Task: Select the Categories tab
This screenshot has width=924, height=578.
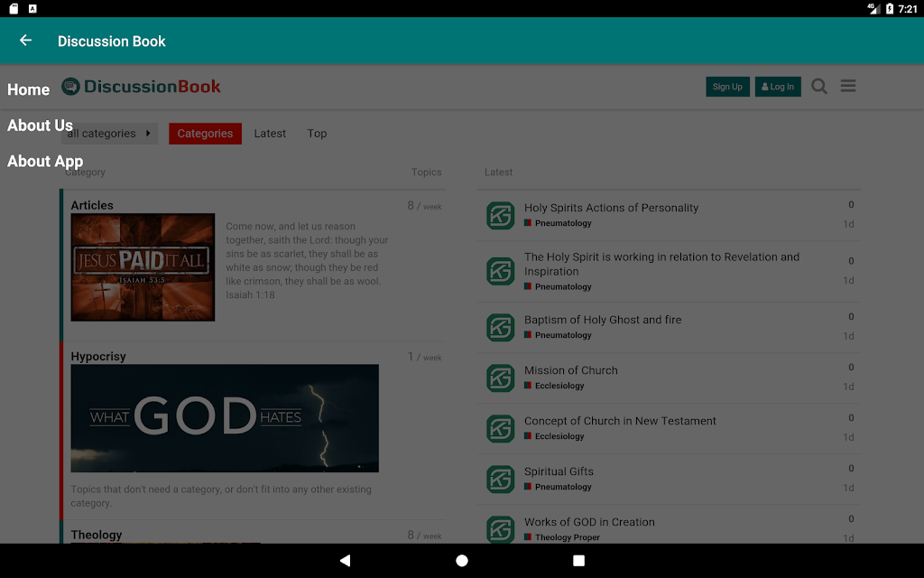Action: click(205, 134)
